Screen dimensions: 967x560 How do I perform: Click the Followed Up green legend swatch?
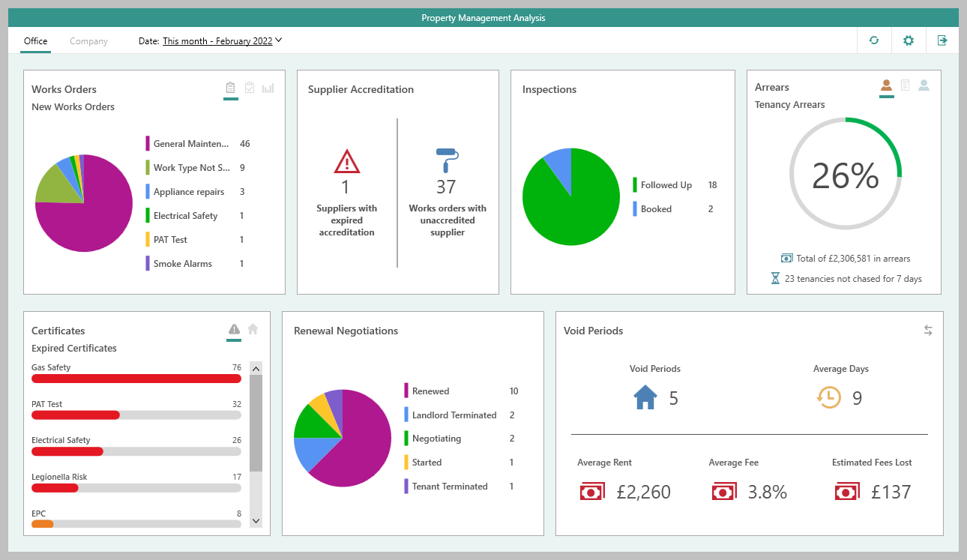click(635, 184)
